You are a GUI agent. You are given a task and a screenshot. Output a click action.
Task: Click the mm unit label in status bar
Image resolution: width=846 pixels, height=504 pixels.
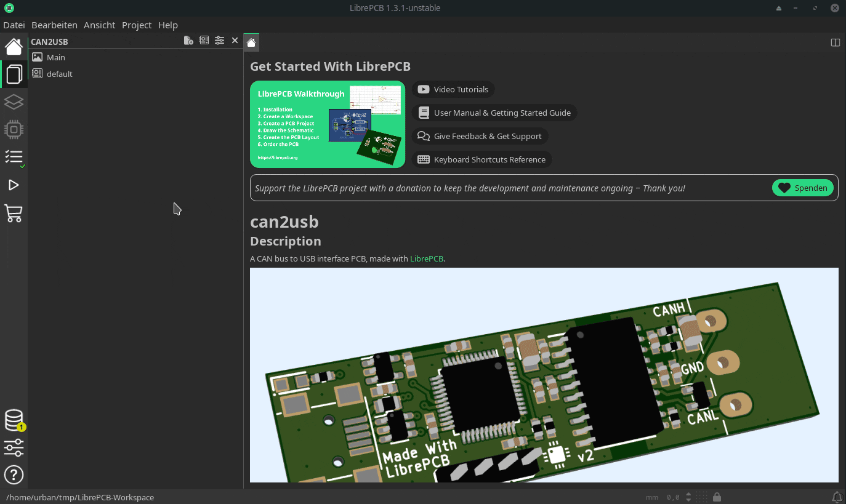651,497
